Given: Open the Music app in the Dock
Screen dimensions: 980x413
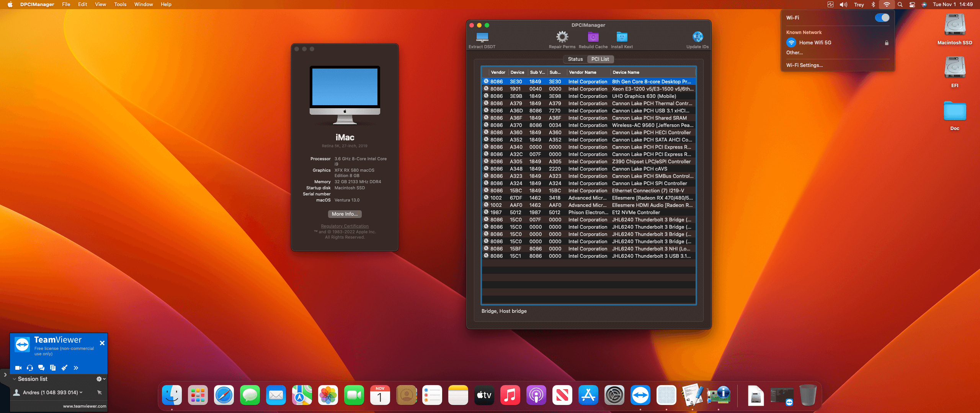Looking at the screenshot, I should pos(510,395).
